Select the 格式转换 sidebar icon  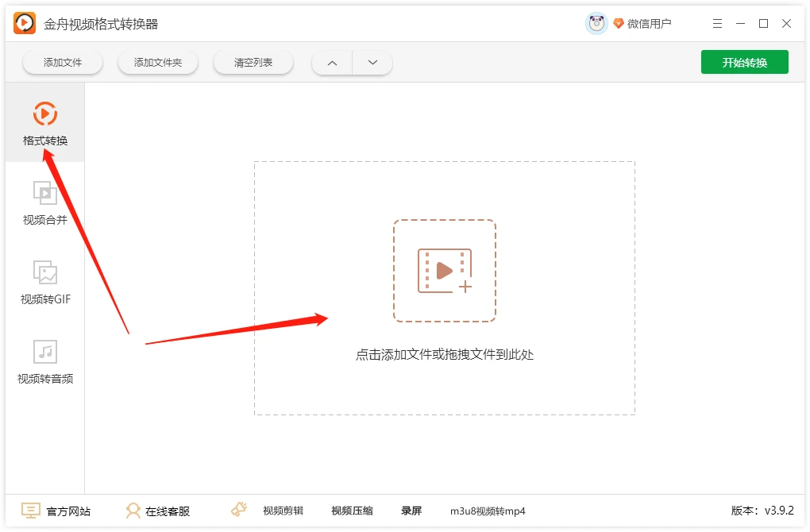pyautogui.click(x=45, y=114)
